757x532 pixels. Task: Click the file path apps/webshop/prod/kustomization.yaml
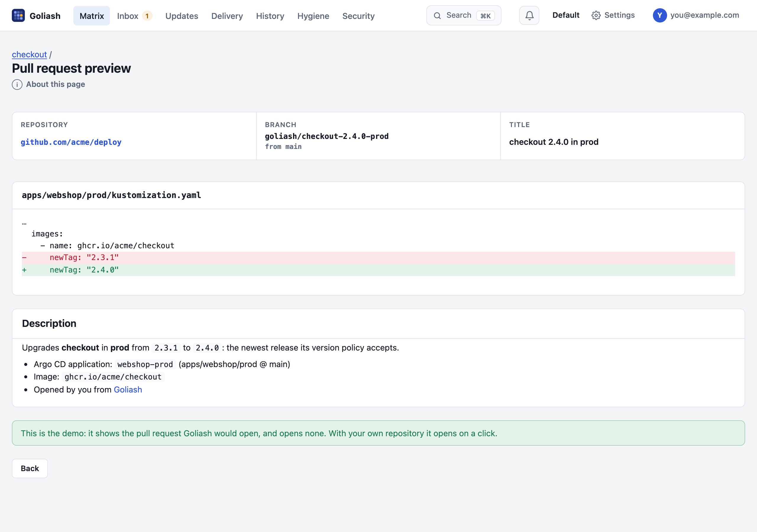111,195
